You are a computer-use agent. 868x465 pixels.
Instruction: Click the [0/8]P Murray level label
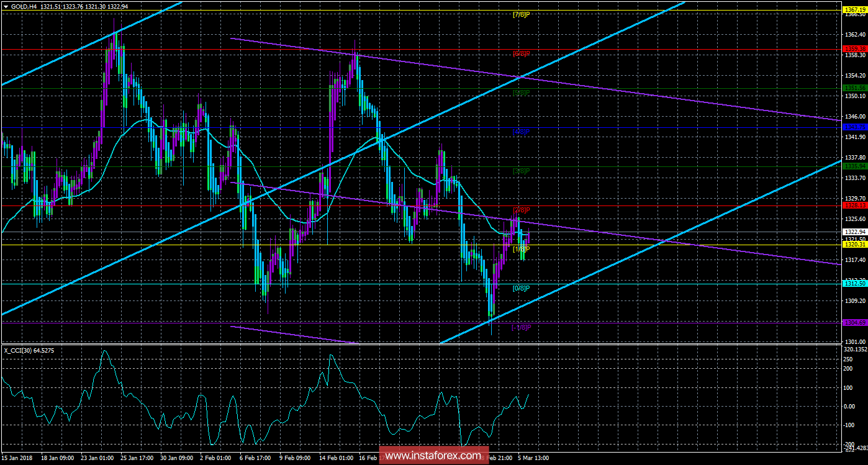point(521,288)
